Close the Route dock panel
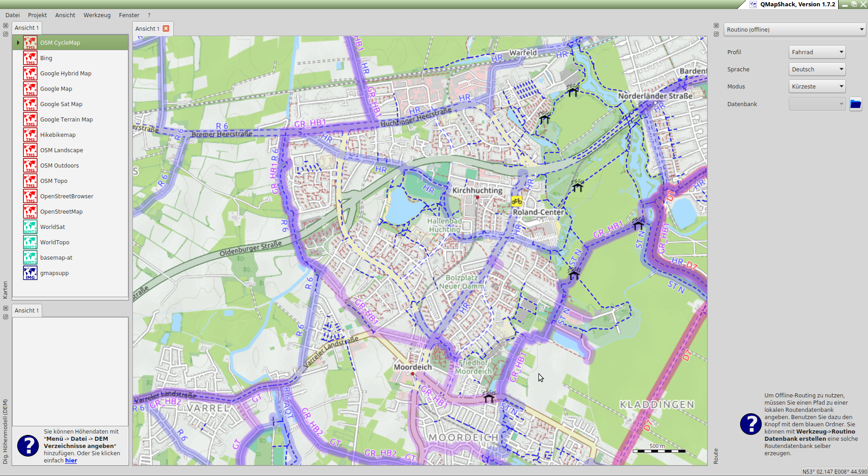The image size is (868, 476). point(716,26)
